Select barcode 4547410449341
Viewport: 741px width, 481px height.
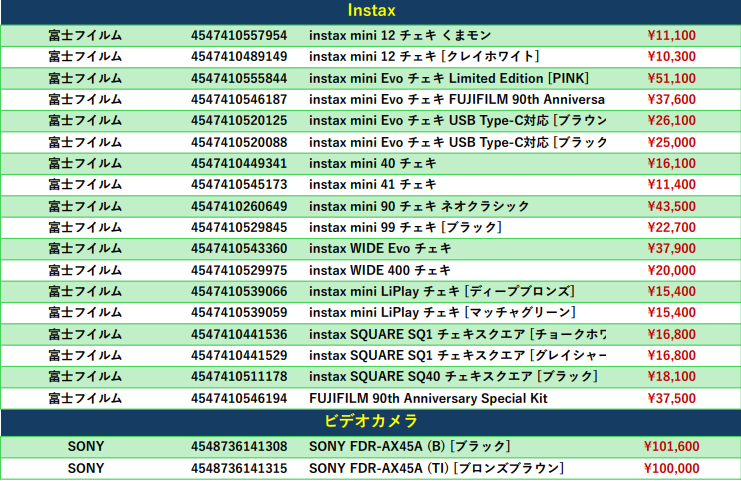point(239,163)
